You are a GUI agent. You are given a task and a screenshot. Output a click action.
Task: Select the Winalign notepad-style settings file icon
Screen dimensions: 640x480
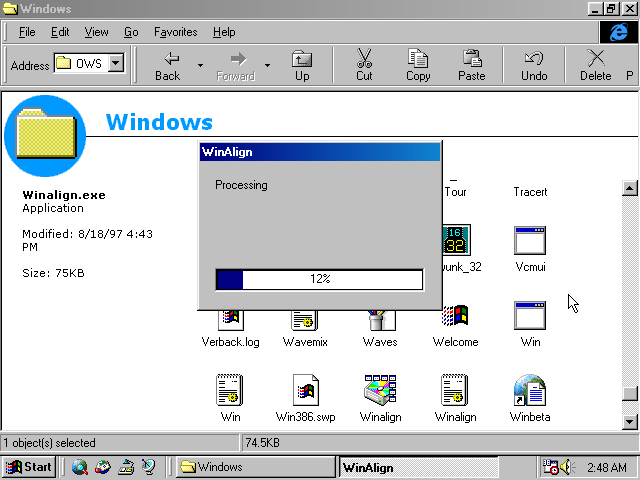[455, 390]
